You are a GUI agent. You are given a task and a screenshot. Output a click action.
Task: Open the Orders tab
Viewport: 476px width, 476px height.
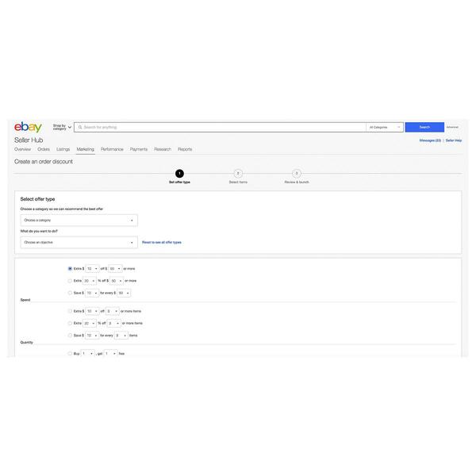(44, 149)
